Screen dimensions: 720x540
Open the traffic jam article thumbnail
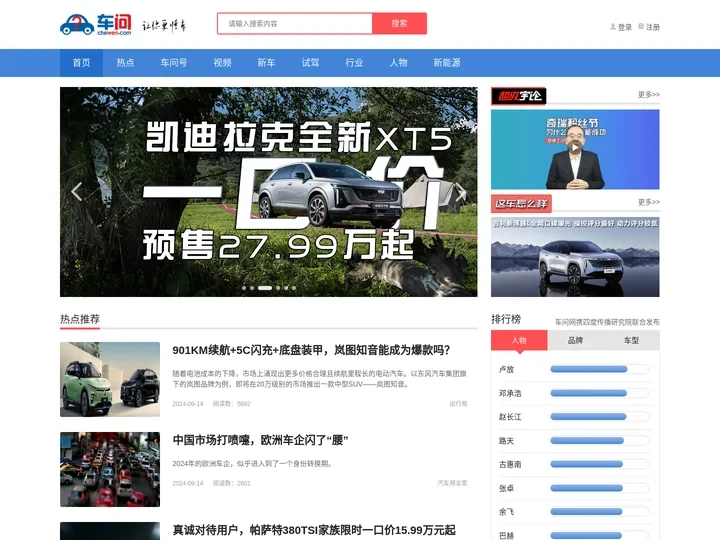pos(110,469)
